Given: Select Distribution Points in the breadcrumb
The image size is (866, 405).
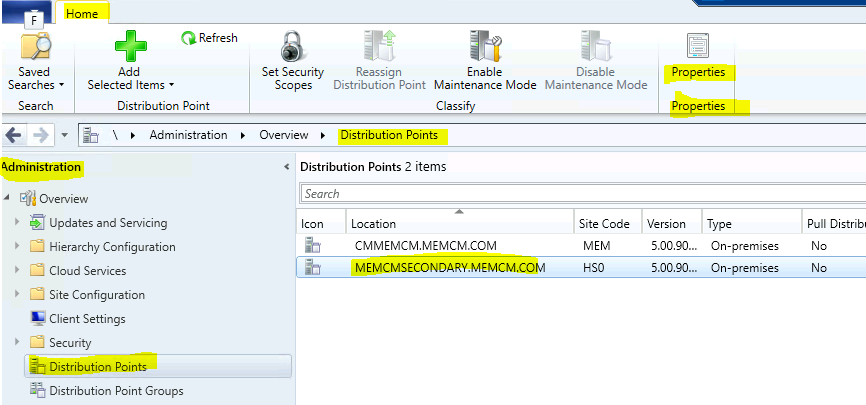Looking at the screenshot, I should (x=389, y=135).
